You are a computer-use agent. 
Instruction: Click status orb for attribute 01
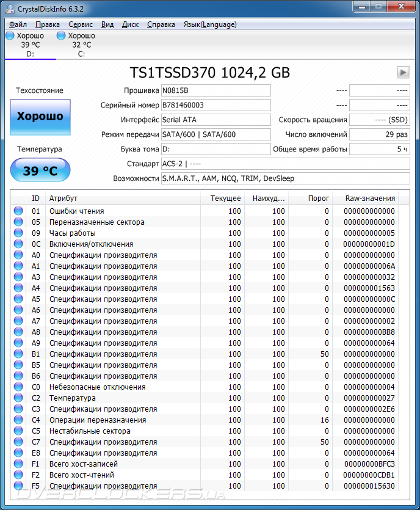18,211
